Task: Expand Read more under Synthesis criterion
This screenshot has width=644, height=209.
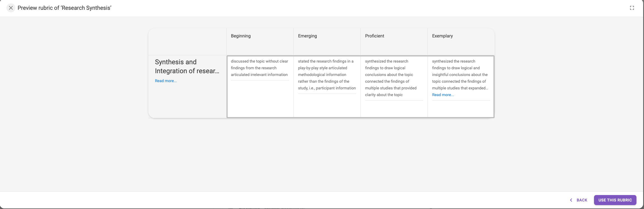Action: pyautogui.click(x=166, y=81)
